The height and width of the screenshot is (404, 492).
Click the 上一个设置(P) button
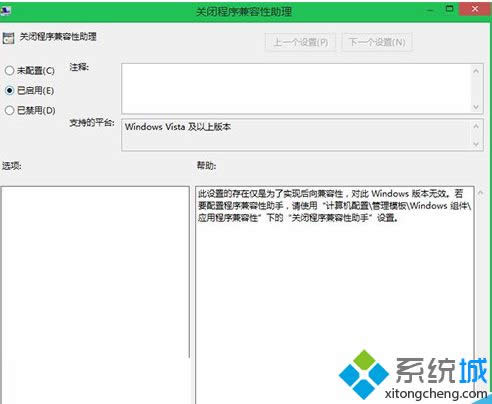coord(300,42)
